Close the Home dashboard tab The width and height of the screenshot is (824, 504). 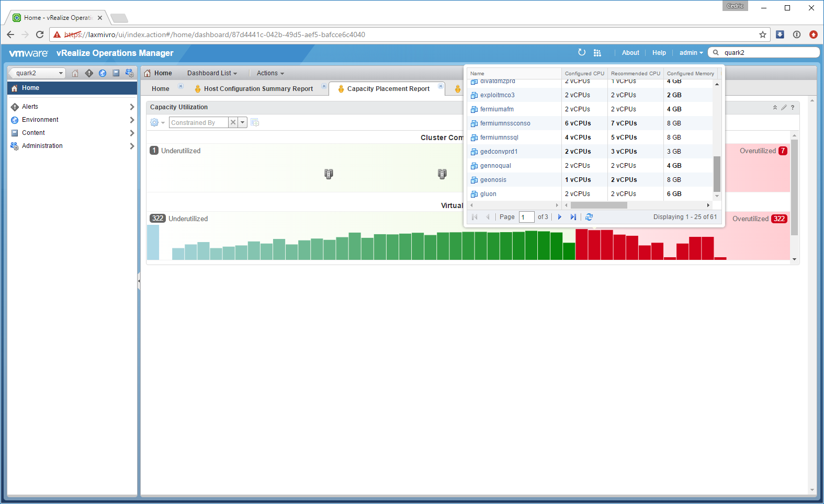click(x=180, y=86)
